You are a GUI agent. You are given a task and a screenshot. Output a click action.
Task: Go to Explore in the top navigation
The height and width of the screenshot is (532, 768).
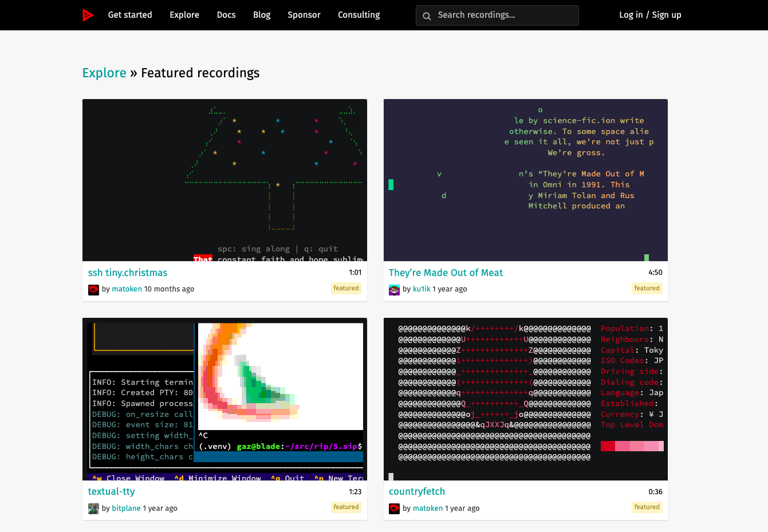point(184,15)
